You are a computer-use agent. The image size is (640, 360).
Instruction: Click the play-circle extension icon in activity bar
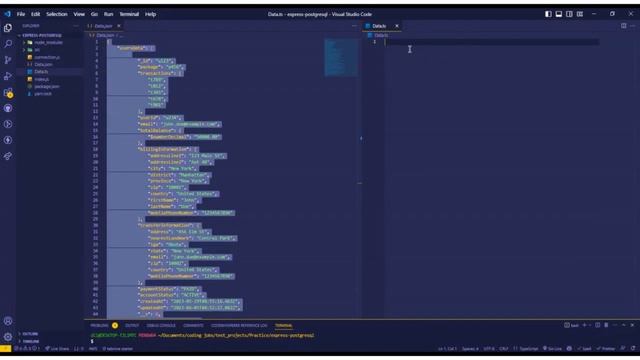[x=8, y=124]
